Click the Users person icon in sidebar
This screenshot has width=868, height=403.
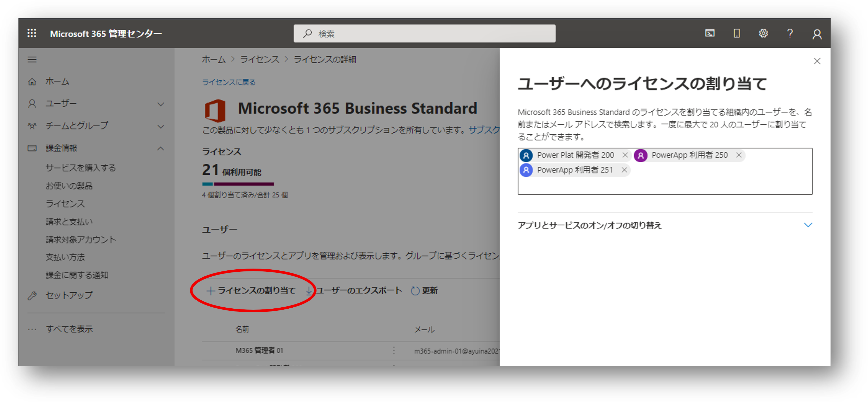pyautogui.click(x=32, y=104)
